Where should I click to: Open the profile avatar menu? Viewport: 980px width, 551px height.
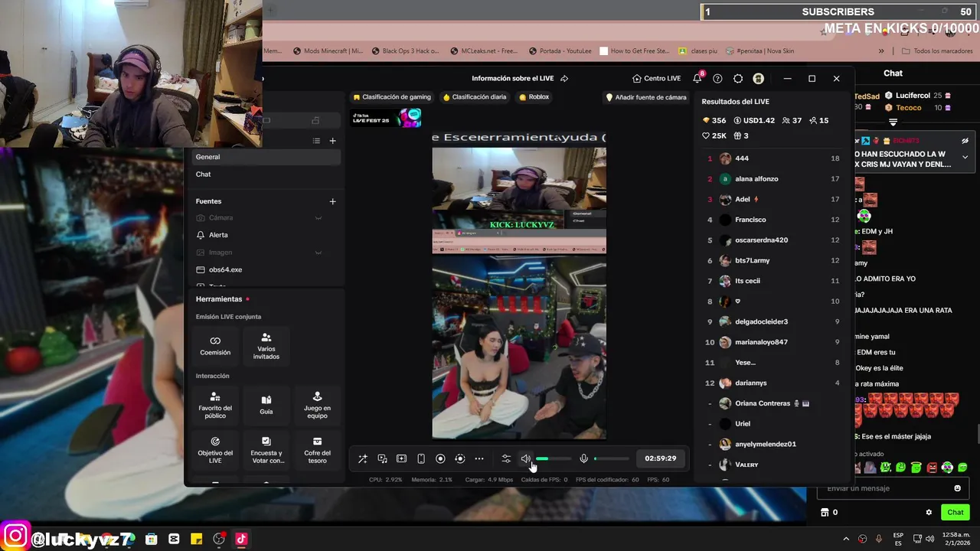pos(758,79)
